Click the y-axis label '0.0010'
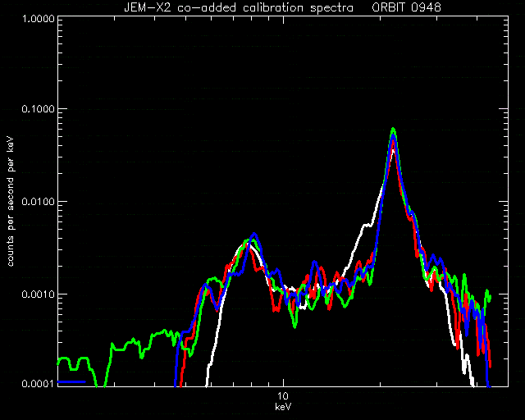The height and width of the screenshot is (420, 525). tap(39, 294)
